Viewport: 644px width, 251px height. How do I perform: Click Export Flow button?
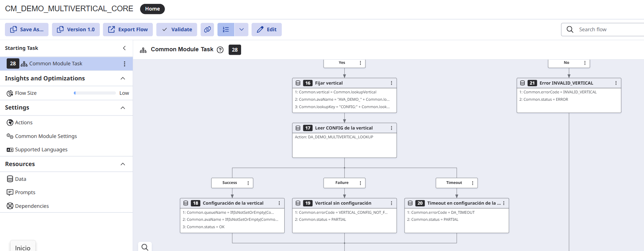pos(128,29)
